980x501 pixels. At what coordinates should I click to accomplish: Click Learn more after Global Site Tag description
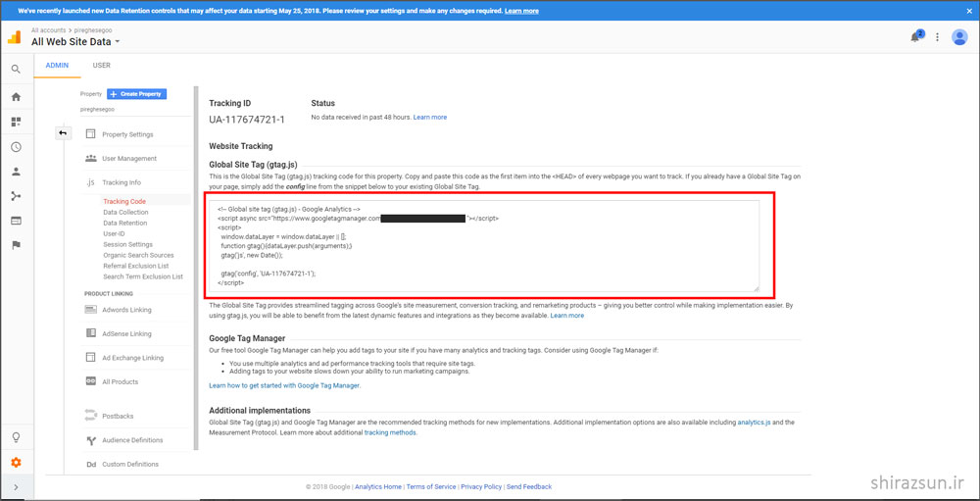pos(566,316)
